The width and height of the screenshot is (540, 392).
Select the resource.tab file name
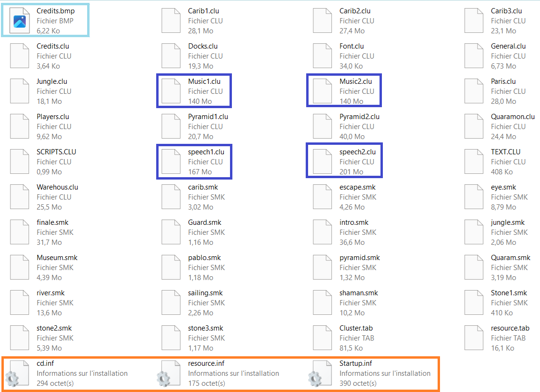(x=510, y=328)
